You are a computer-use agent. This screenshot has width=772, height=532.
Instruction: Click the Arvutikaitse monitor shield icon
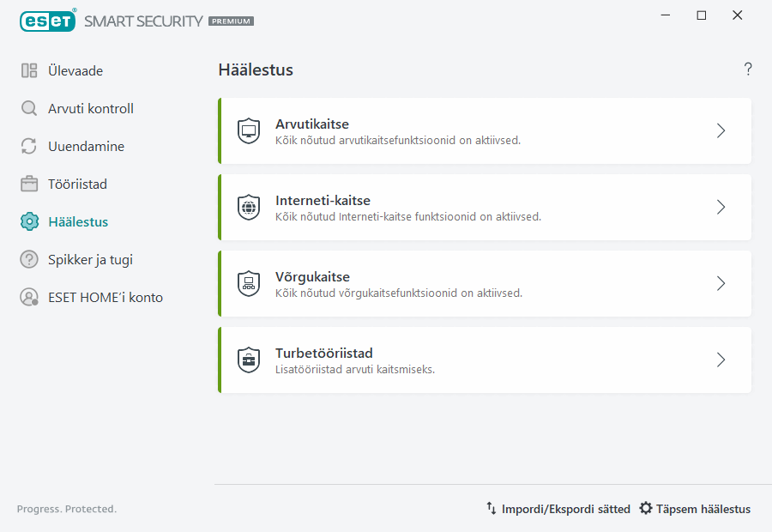(x=249, y=130)
